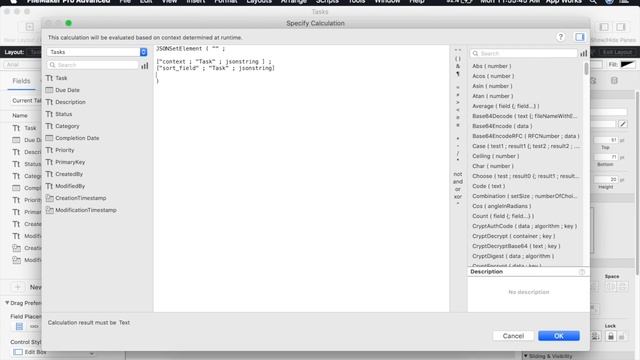Image resolution: width=640 pixels, height=360 pixels.
Task: Click the OK button
Action: 559,336
